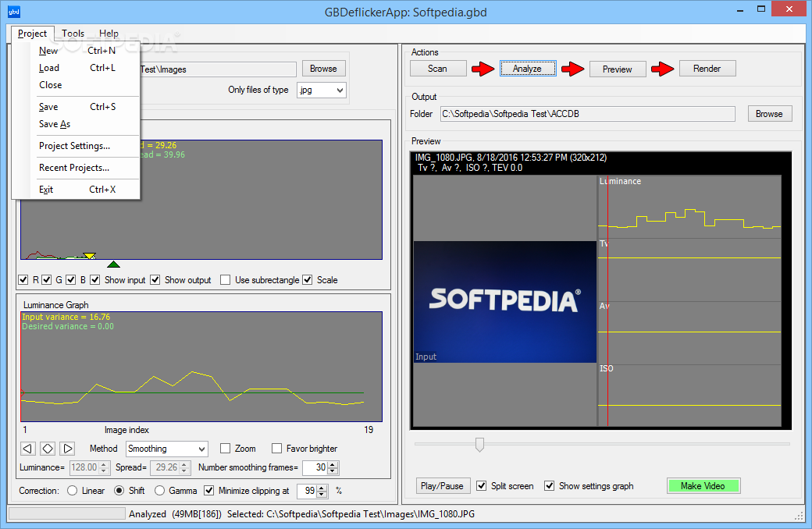The width and height of the screenshot is (812, 529).
Task: Click the Luminance value field 128.00
Action: point(84,467)
